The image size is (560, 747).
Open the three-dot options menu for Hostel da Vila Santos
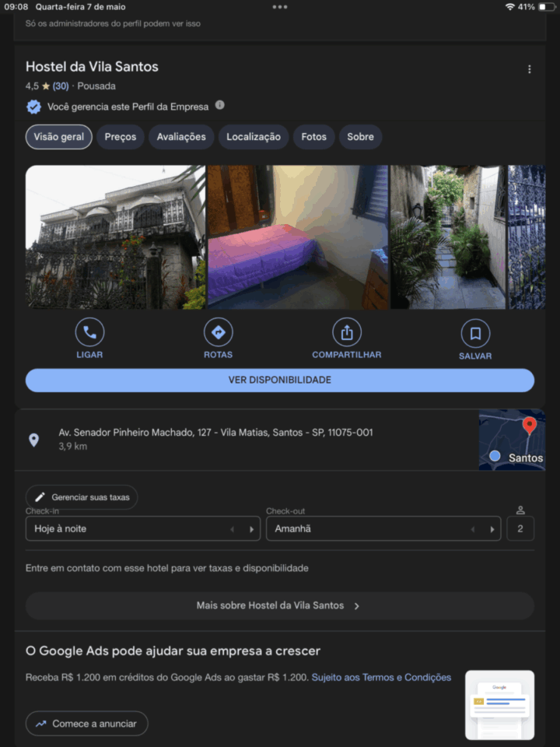click(x=529, y=69)
